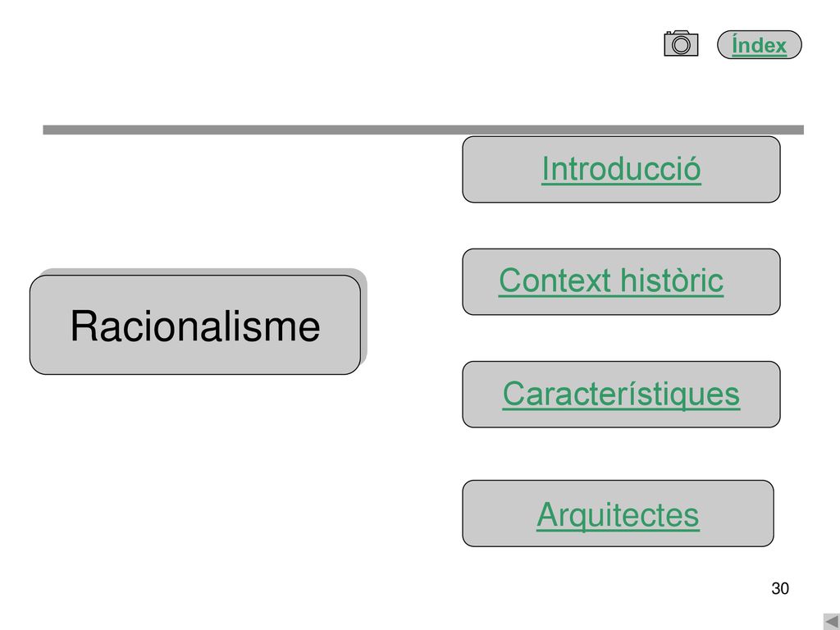Click the oval button surrounding Índex
The height and width of the screenshot is (630, 840).
coord(759,44)
